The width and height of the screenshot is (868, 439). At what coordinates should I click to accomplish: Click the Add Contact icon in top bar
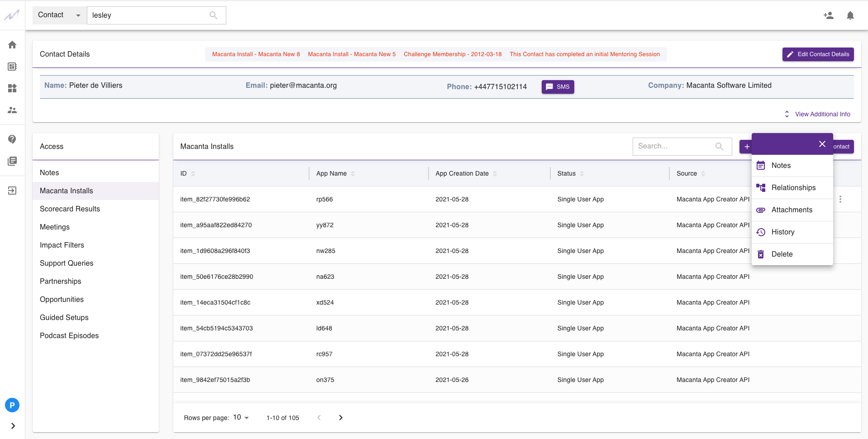829,15
